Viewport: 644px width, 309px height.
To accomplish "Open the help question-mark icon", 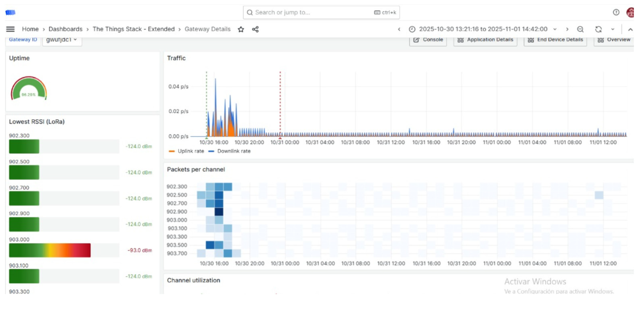I will click(x=616, y=12).
